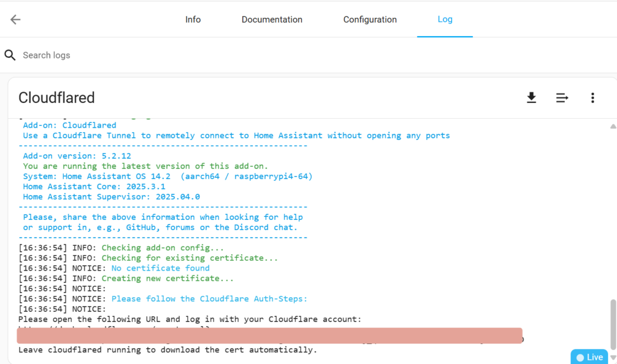Open the Info tab
Screen dimensions: 617x364
(193, 19)
